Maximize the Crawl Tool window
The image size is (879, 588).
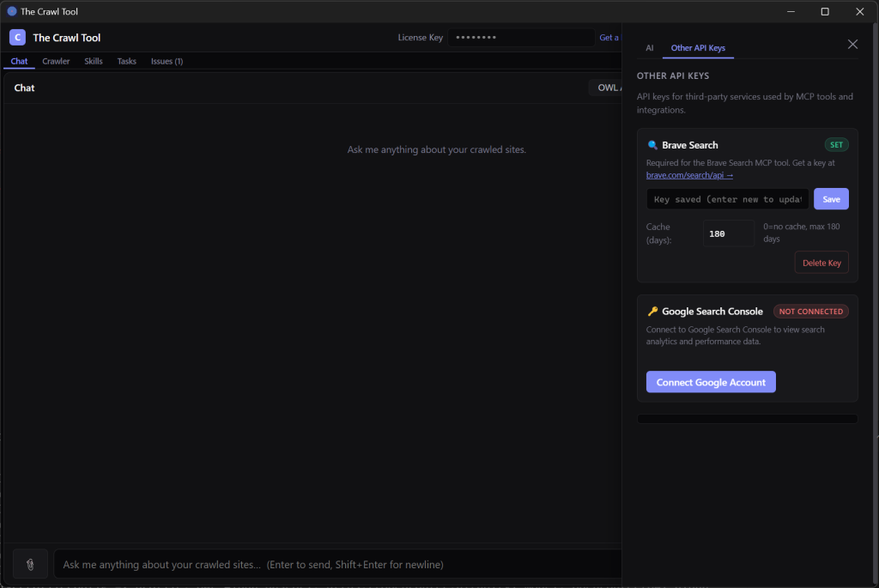point(825,11)
